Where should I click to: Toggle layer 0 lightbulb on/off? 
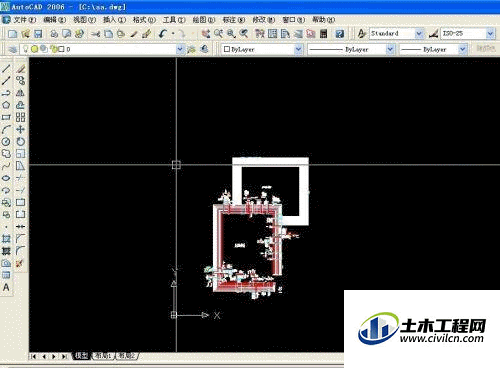coord(26,49)
